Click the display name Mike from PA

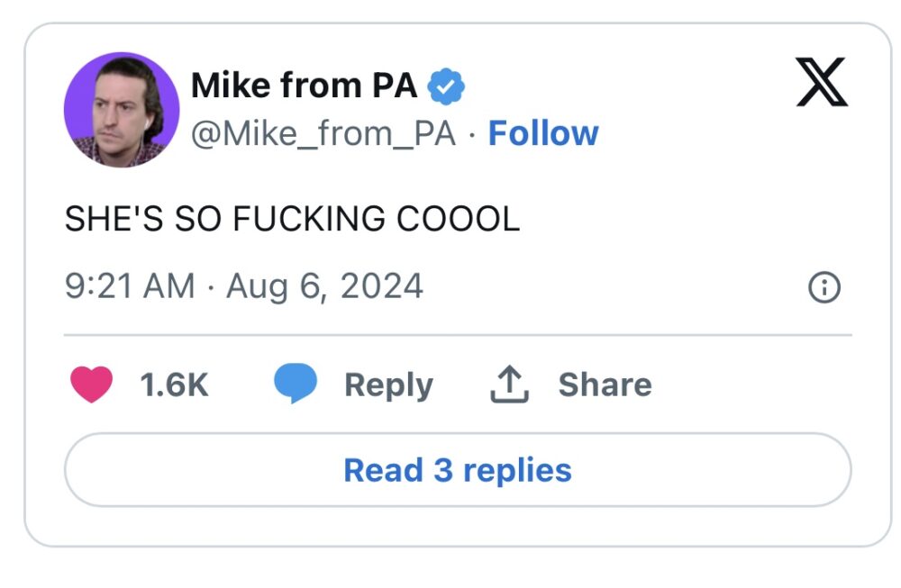(305, 86)
